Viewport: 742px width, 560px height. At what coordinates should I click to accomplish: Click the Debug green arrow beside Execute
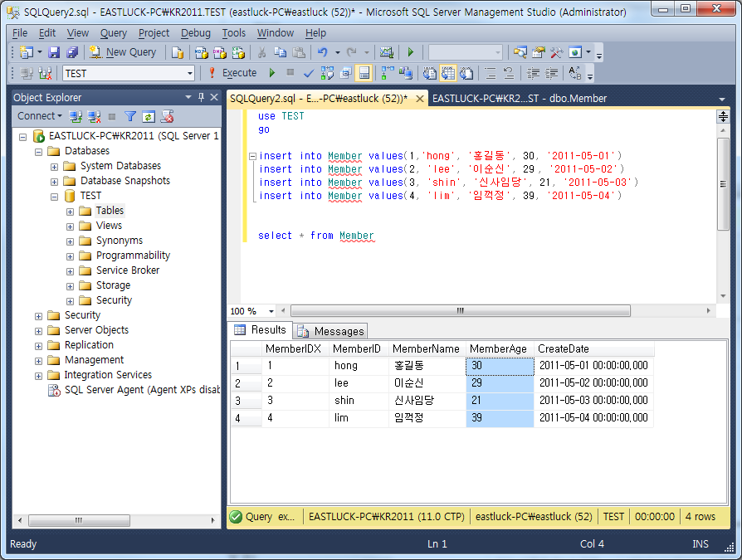(x=271, y=73)
